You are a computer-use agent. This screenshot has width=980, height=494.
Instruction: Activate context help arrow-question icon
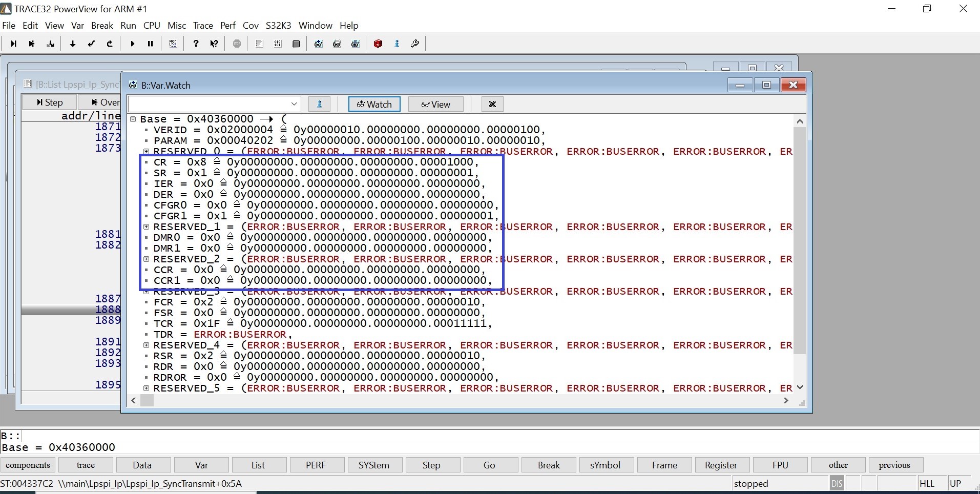(214, 44)
